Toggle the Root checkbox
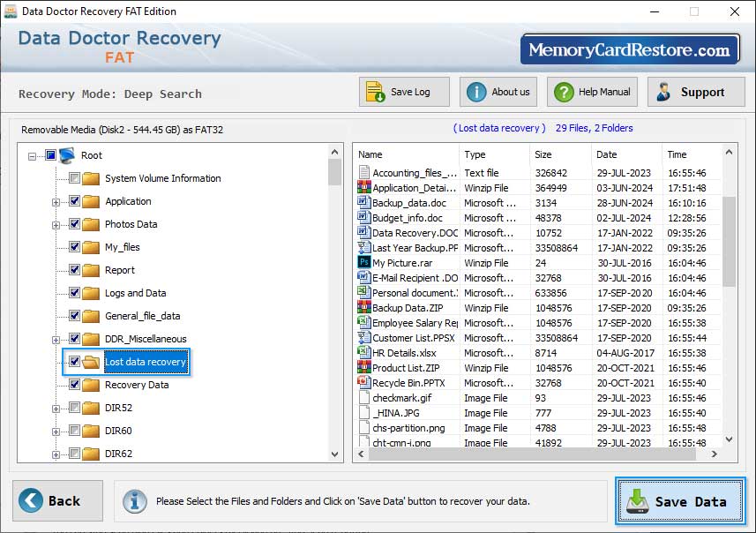 click(50, 154)
